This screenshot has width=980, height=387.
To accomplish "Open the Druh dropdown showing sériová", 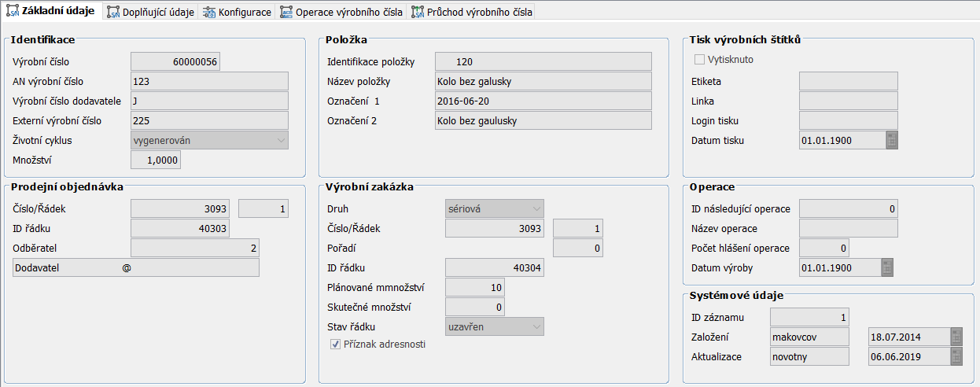I will tap(536, 209).
